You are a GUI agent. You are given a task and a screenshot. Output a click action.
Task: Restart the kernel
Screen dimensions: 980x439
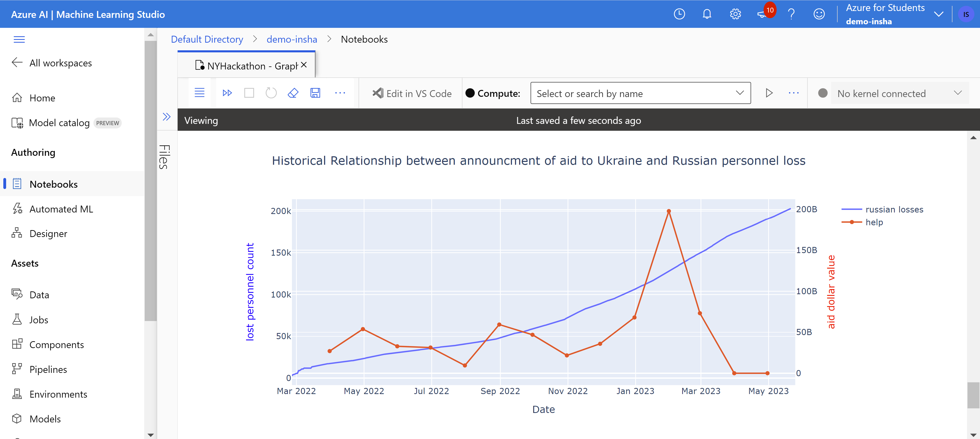(271, 93)
